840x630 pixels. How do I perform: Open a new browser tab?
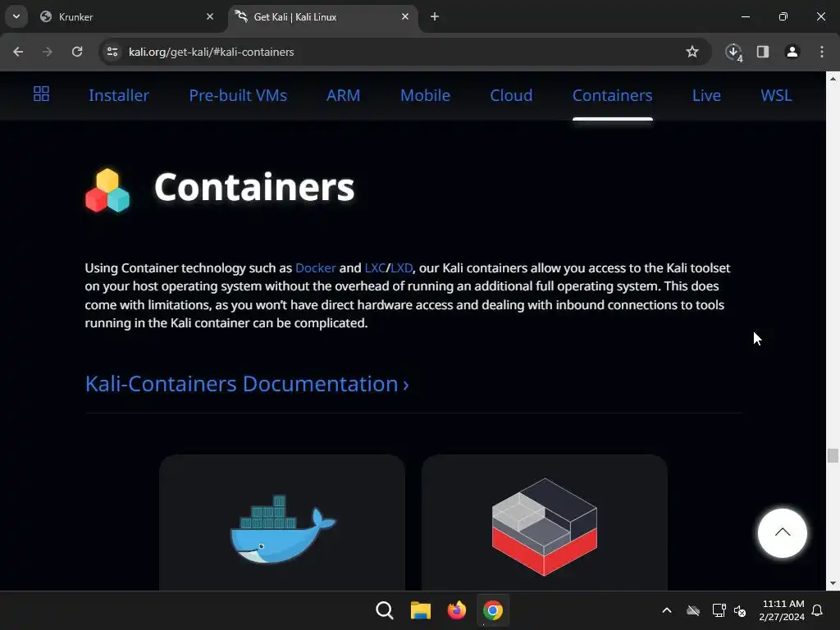[x=435, y=17]
